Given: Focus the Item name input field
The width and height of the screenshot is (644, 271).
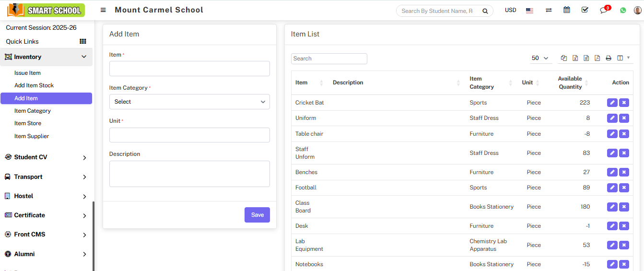Looking at the screenshot, I should click(x=189, y=69).
